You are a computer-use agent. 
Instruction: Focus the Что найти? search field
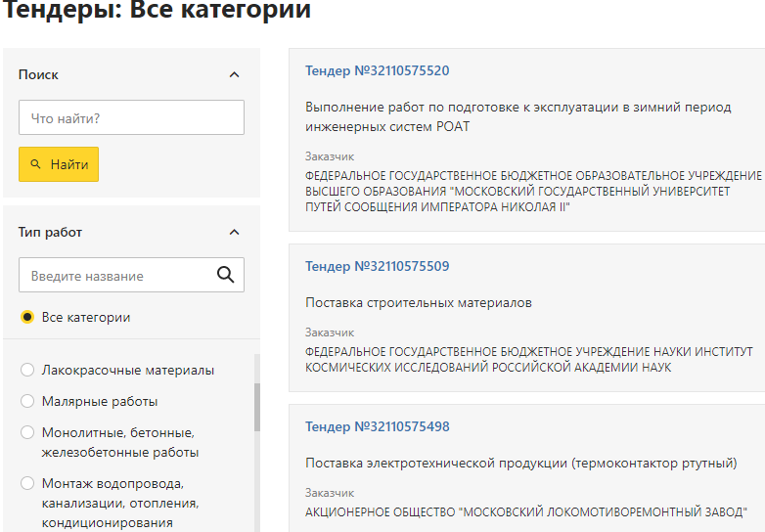pos(131,117)
